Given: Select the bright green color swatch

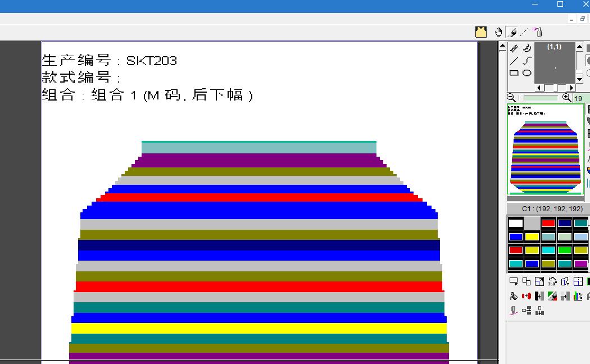Looking at the screenshot, I should [564, 251].
